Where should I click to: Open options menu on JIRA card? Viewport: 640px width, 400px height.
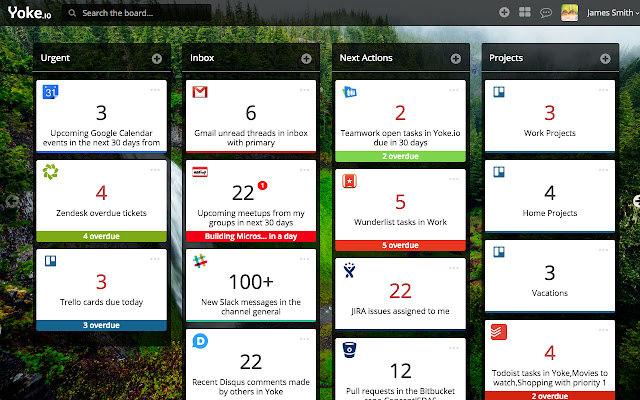tap(454, 268)
